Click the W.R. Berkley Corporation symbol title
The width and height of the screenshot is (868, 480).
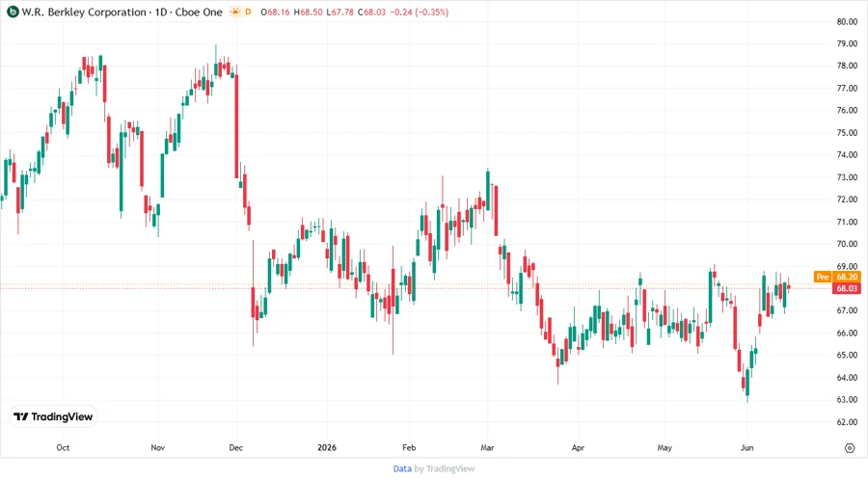pos(84,12)
